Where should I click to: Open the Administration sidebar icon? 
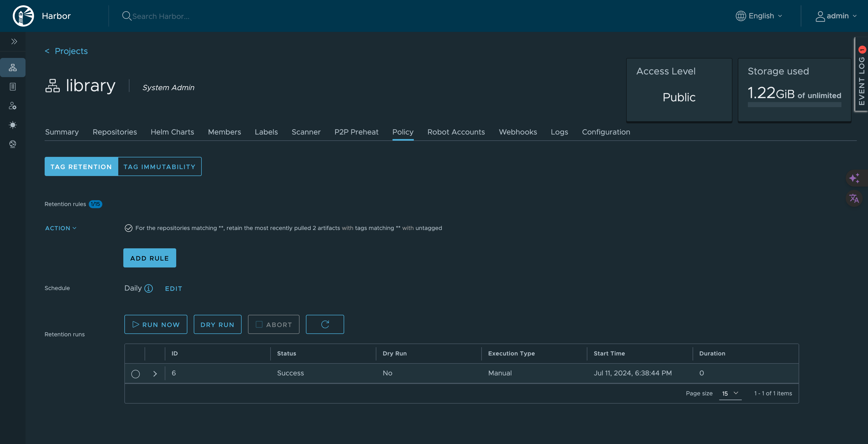pos(13,106)
